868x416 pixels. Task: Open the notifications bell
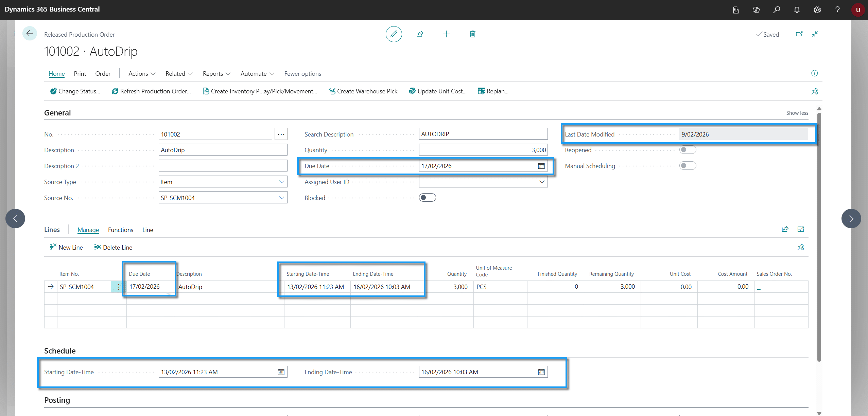click(797, 10)
